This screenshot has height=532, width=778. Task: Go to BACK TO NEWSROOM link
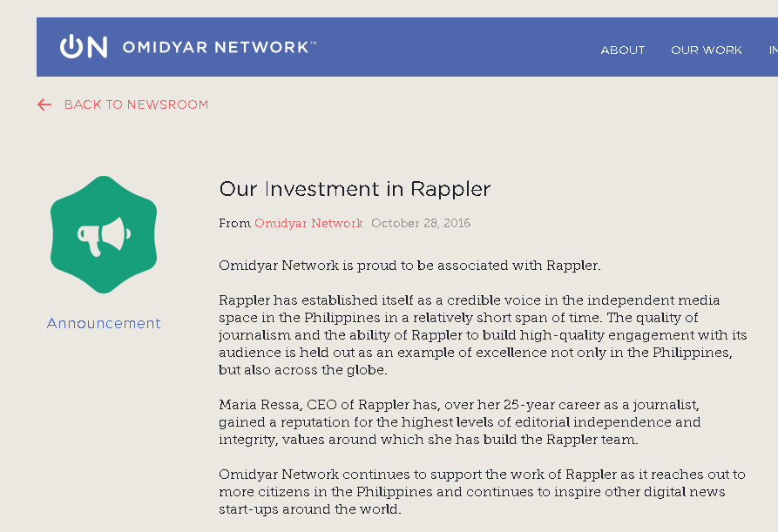(137, 104)
